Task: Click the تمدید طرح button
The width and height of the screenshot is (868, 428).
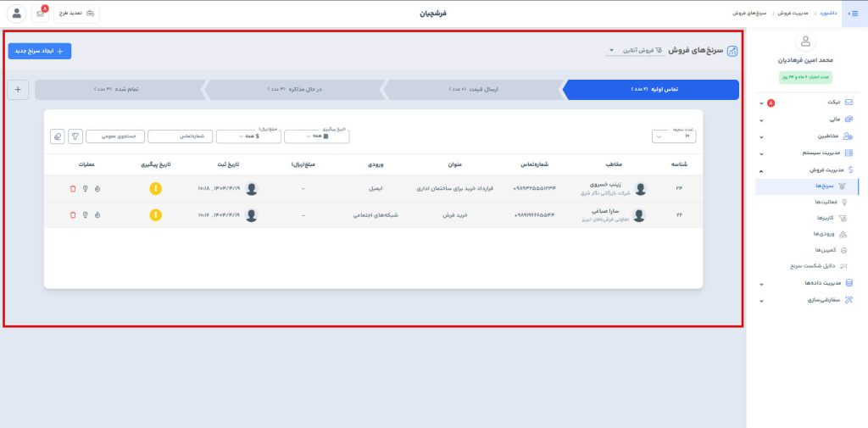Action: click(78, 14)
